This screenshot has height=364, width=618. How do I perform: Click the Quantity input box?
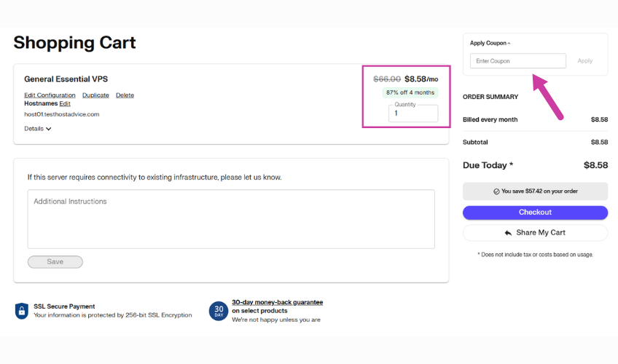tap(413, 113)
